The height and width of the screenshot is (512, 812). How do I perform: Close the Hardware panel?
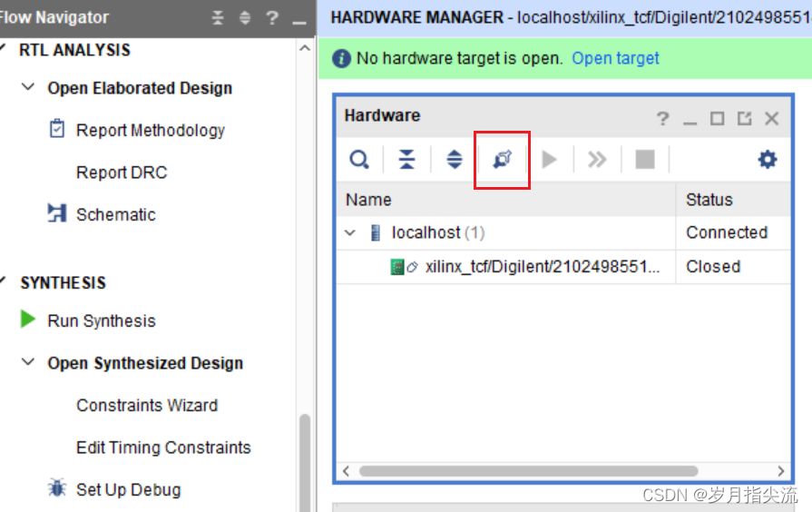click(771, 119)
